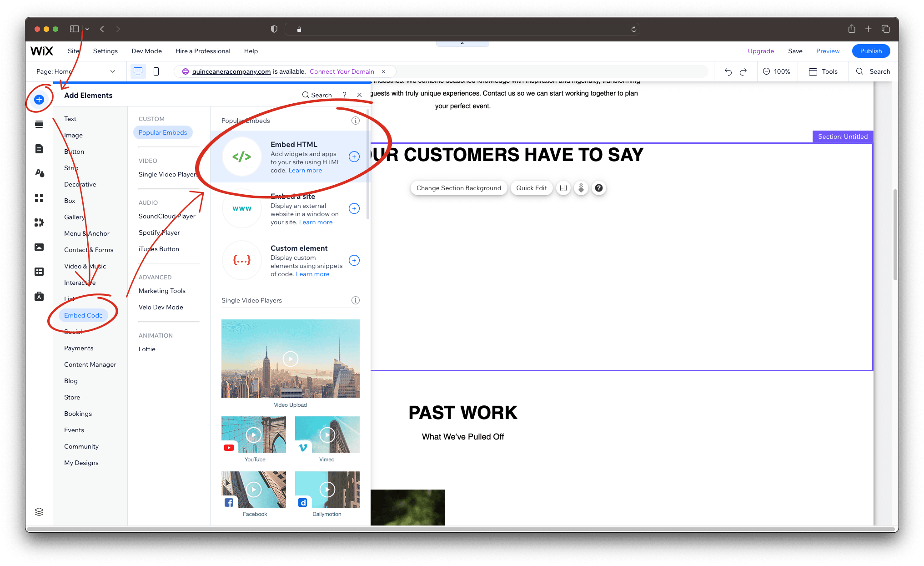Click the App Market puzzle icon

tap(39, 222)
